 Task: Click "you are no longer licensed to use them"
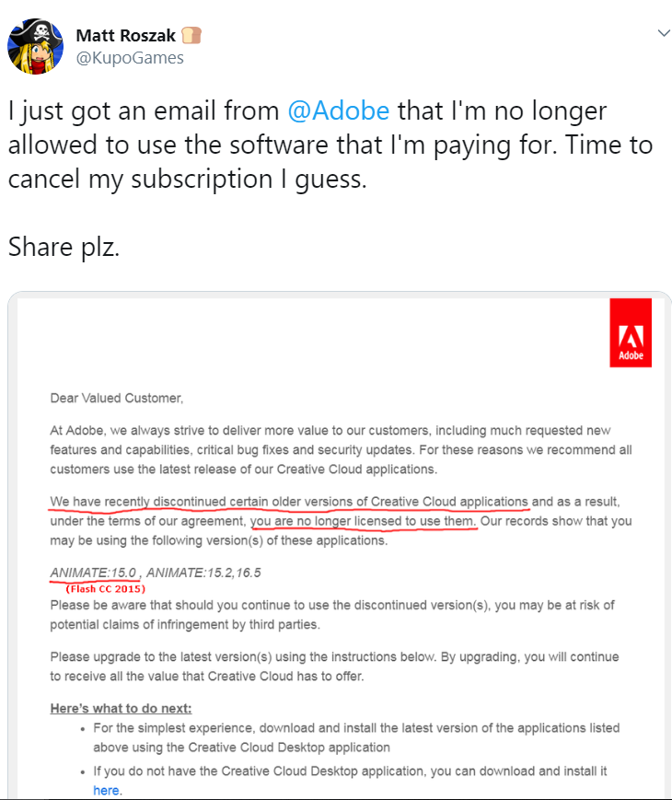364,521
